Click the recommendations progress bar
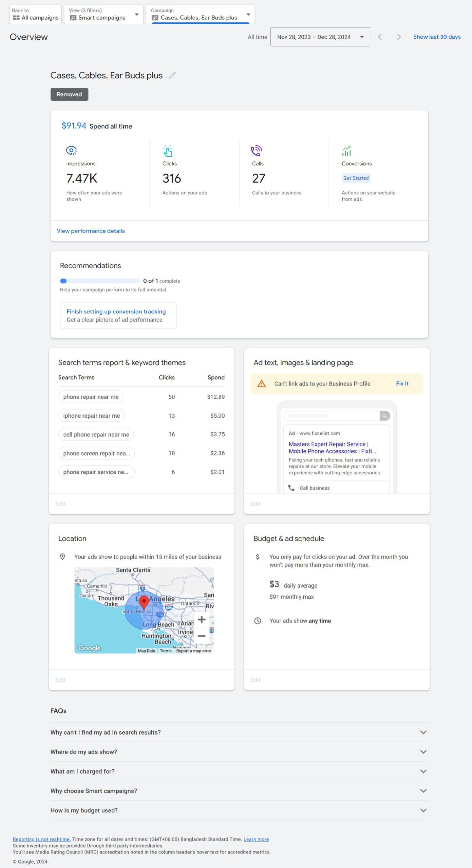Screen dimensions: 472x868 (100, 281)
